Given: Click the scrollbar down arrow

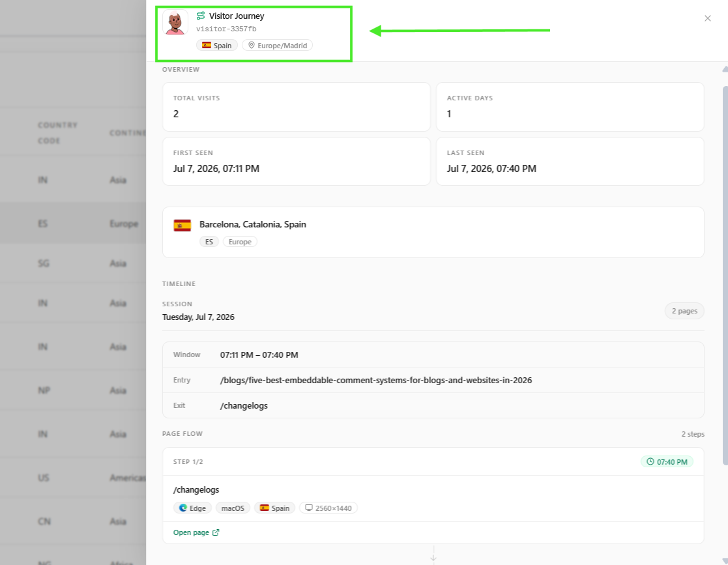Looking at the screenshot, I should (725, 561).
